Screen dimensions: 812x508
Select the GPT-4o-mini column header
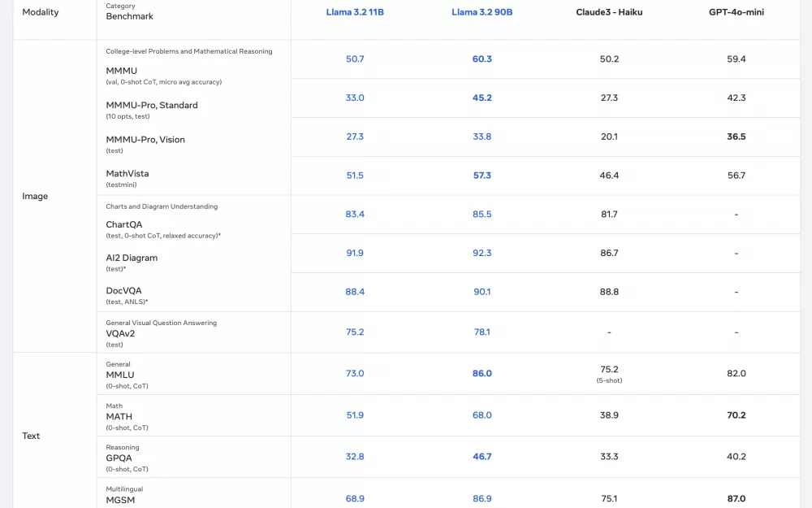tap(736, 12)
